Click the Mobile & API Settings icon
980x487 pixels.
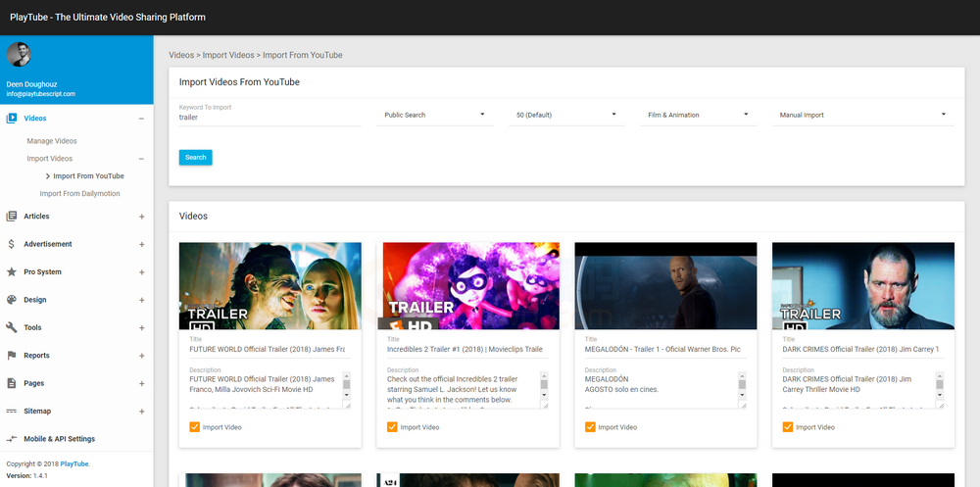coord(11,439)
